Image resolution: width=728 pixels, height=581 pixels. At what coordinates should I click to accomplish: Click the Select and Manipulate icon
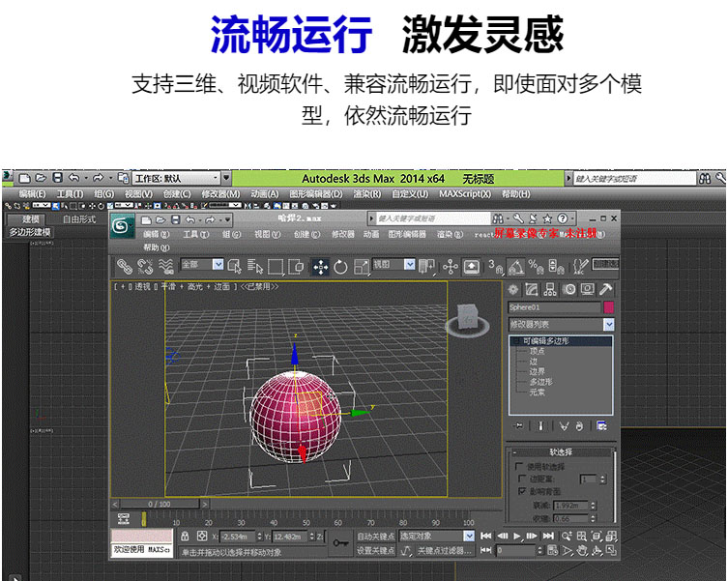tap(450, 267)
